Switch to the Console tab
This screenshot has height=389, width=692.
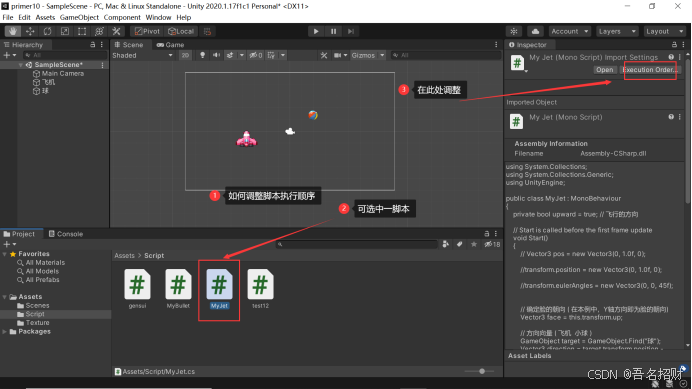[66, 234]
